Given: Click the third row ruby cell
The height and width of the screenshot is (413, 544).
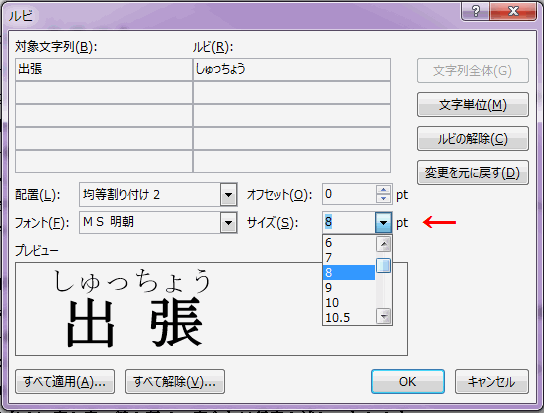Looking at the screenshot, I should 292,116.
